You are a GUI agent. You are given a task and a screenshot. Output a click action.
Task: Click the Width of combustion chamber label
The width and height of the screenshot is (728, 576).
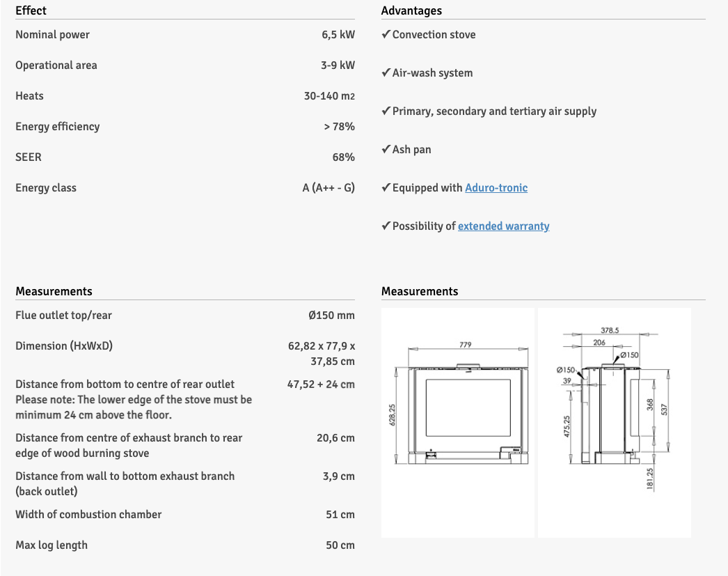[88, 515]
